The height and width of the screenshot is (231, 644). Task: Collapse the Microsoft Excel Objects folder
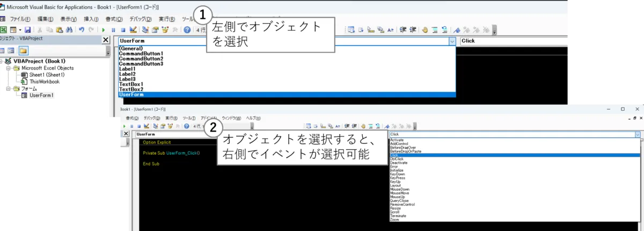click(x=9, y=68)
